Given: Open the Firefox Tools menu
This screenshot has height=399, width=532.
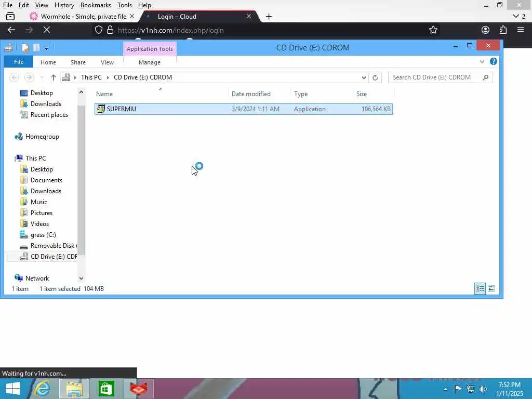Looking at the screenshot, I should (x=124, y=5).
